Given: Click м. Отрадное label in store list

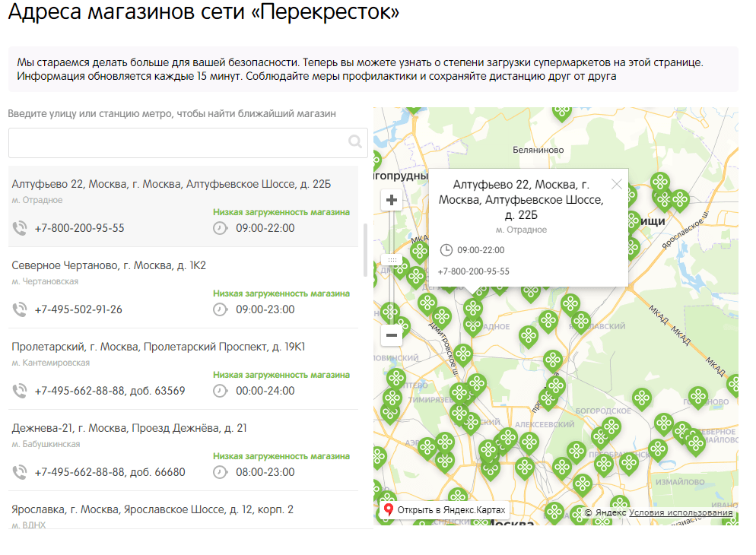Looking at the screenshot, I should [37, 200].
